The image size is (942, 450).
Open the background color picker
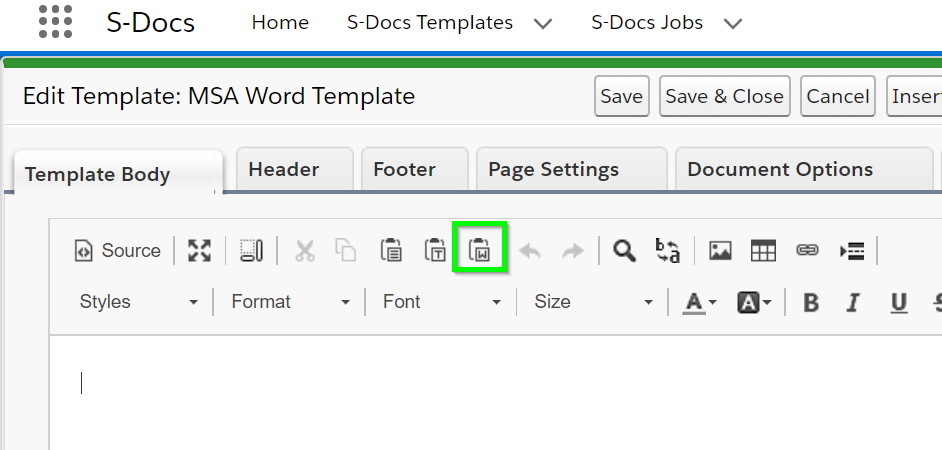[x=755, y=303]
